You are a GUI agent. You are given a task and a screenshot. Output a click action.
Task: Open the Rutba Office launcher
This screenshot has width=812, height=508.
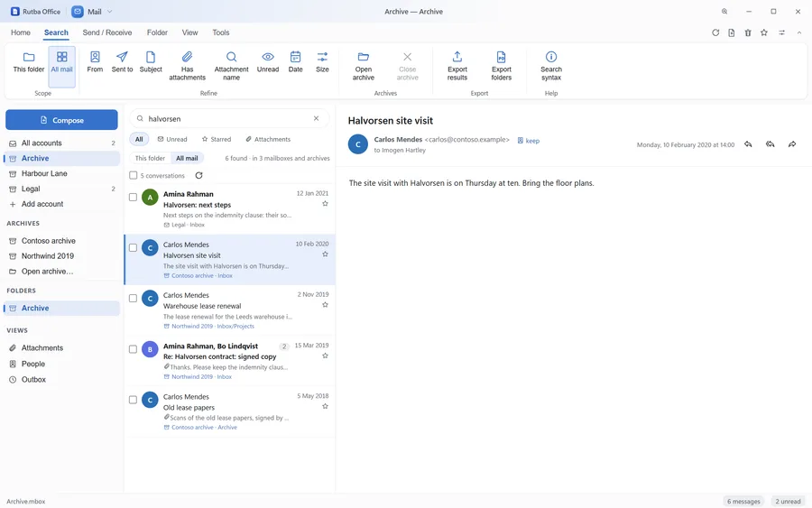pyautogui.click(x=36, y=12)
